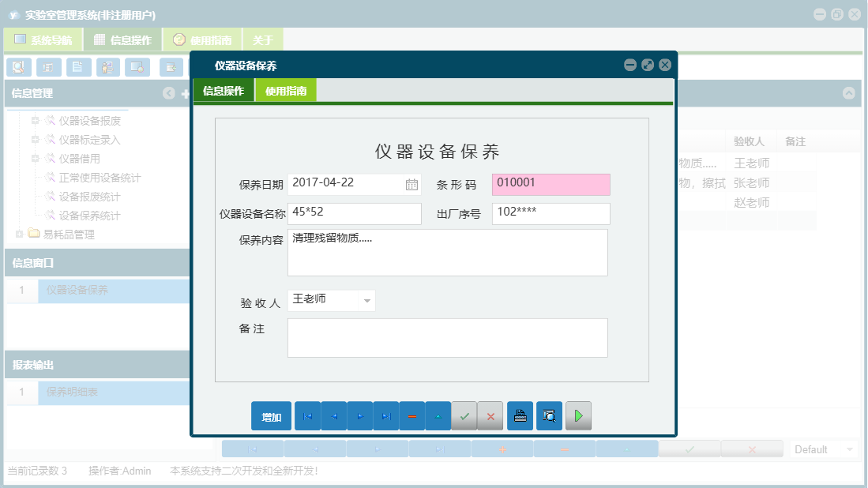Open the date picker beside 保养日期
This screenshot has width=868, height=488.
[411, 183]
